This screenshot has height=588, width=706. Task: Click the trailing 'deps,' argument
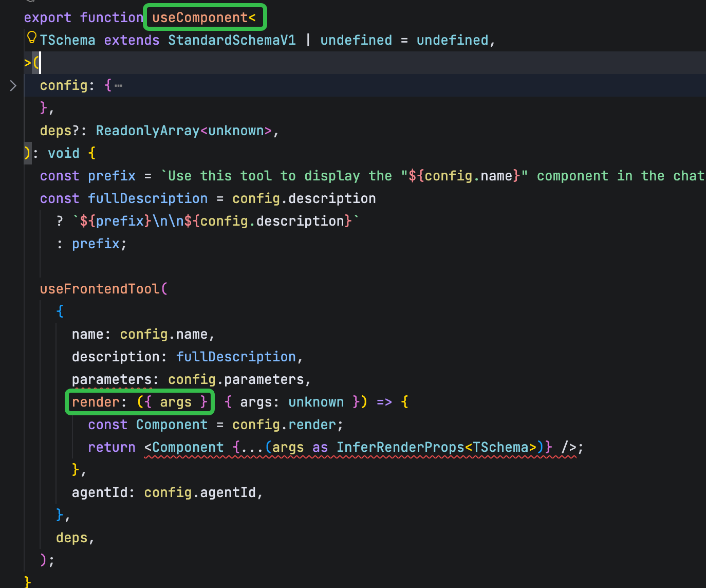tap(76, 538)
